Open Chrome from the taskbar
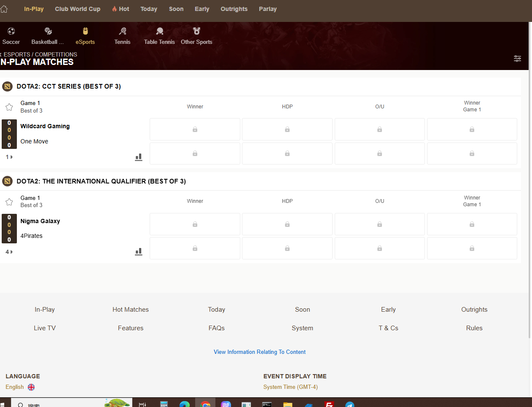This screenshot has height=407, width=532. pos(205,403)
